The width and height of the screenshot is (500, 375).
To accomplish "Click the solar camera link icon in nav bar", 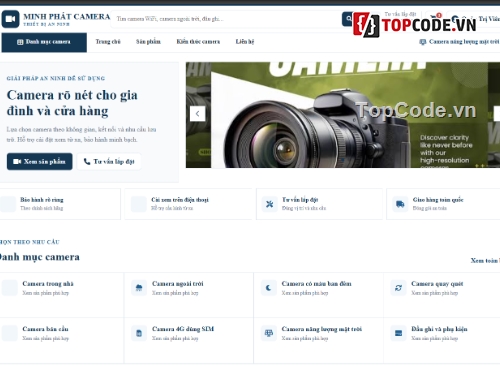I will point(423,42).
